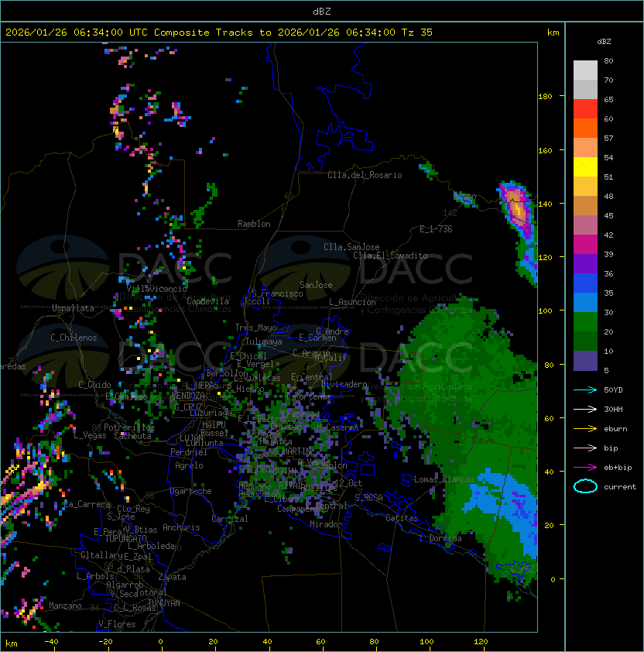The height and width of the screenshot is (652, 644).
Task: Click the Tulumaya label
Action: (x=264, y=341)
